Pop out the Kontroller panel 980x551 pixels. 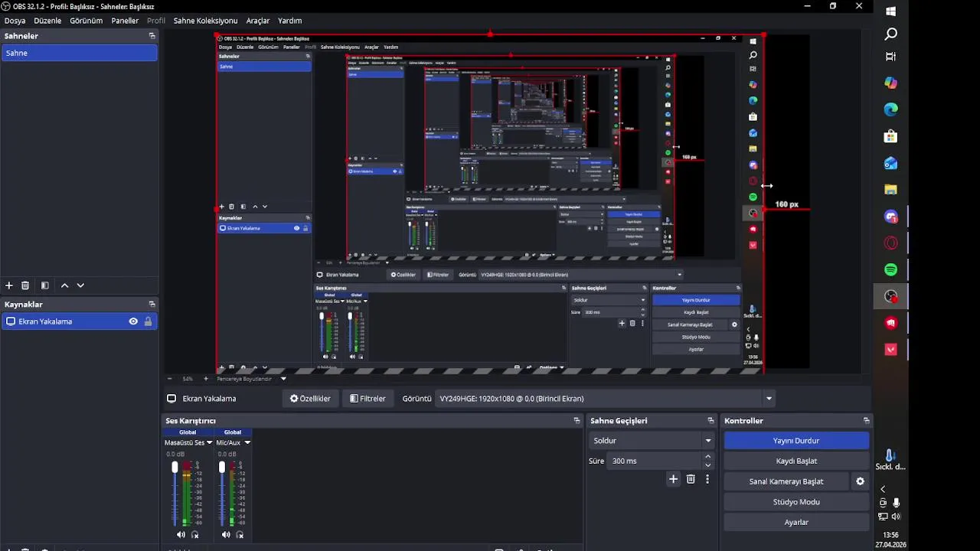tap(866, 421)
